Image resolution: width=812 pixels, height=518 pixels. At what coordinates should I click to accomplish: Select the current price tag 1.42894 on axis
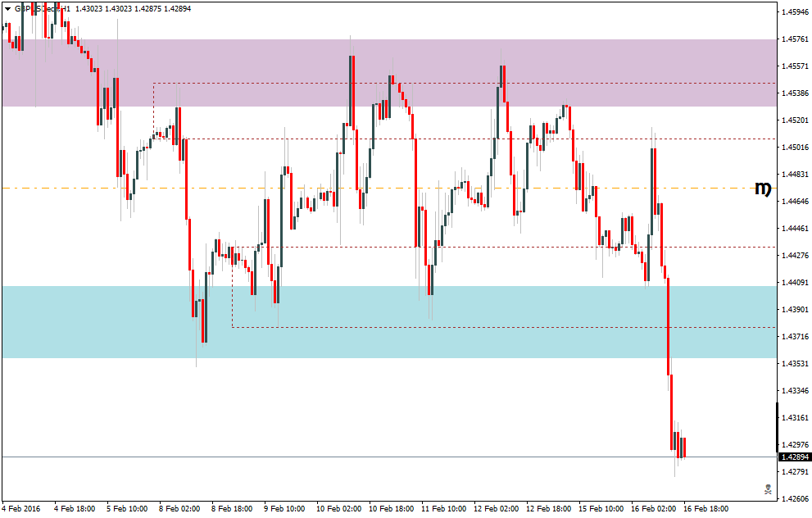pyautogui.click(x=795, y=457)
